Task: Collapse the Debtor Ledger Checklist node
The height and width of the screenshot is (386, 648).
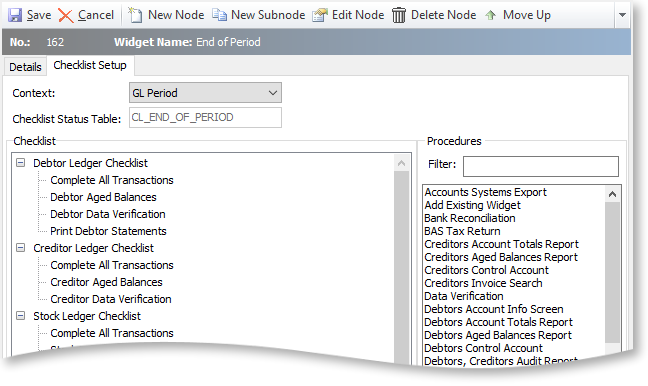Action: click(x=20, y=163)
